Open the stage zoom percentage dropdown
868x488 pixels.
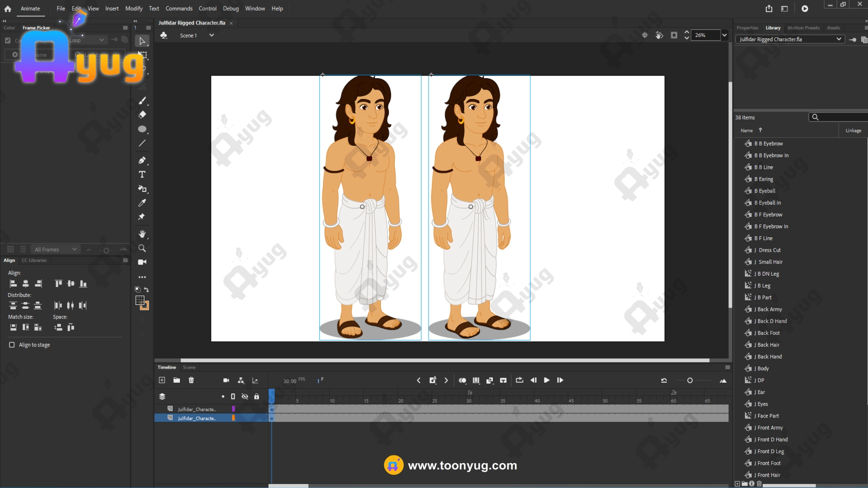point(724,35)
